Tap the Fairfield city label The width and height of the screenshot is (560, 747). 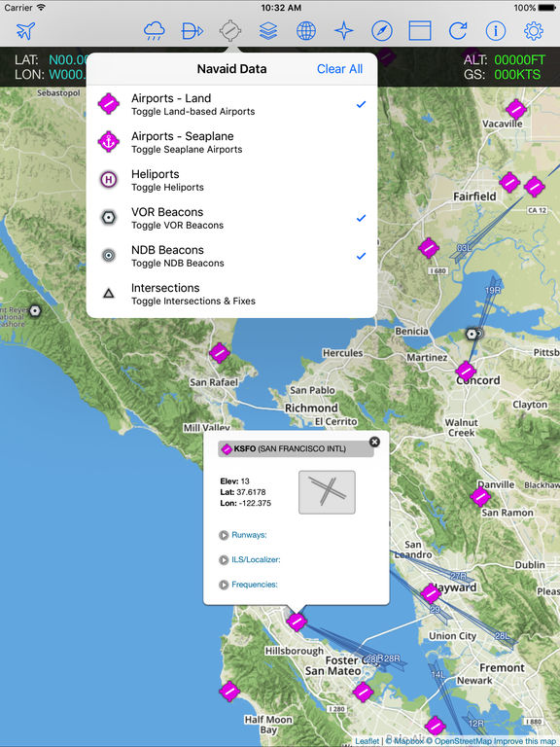coord(474,196)
